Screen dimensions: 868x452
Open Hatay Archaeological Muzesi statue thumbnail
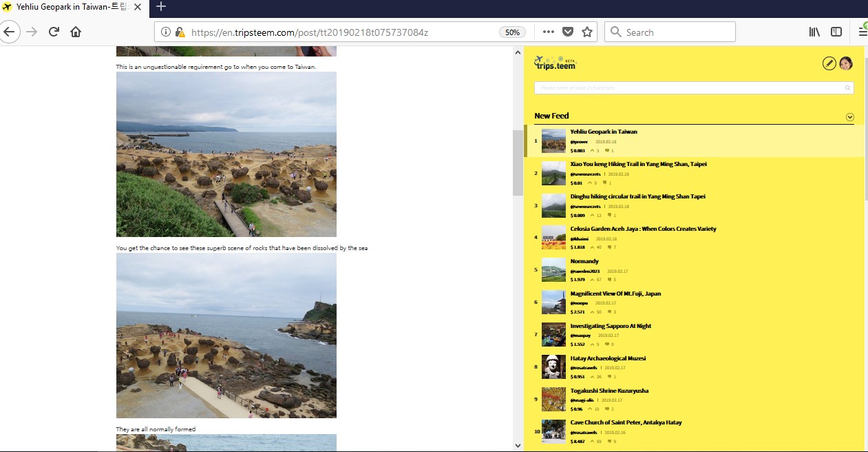pyautogui.click(x=553, y=367)
